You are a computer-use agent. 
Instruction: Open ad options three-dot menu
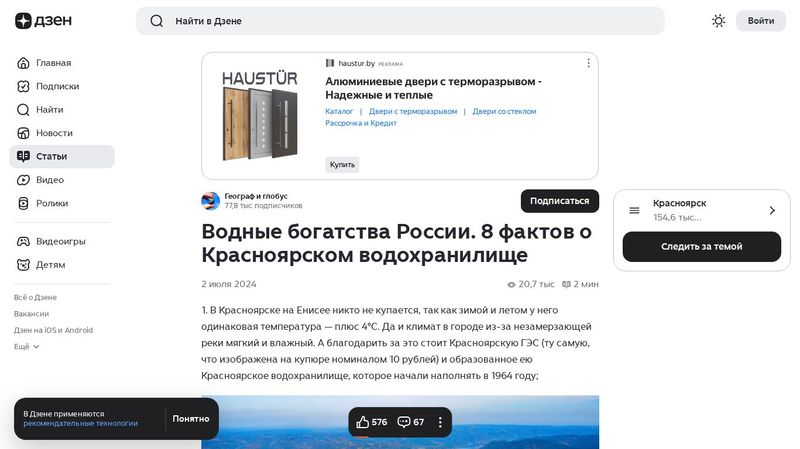click(x=588, y=63)
